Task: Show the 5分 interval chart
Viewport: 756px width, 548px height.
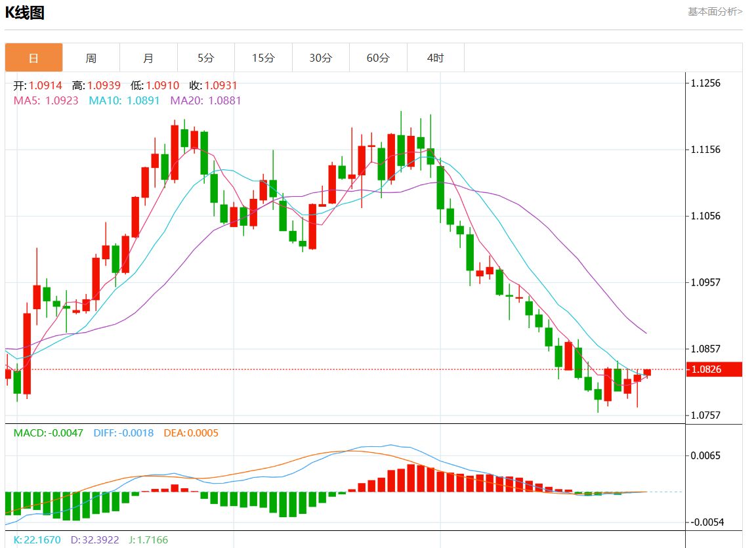Action: tap(206, 58)
